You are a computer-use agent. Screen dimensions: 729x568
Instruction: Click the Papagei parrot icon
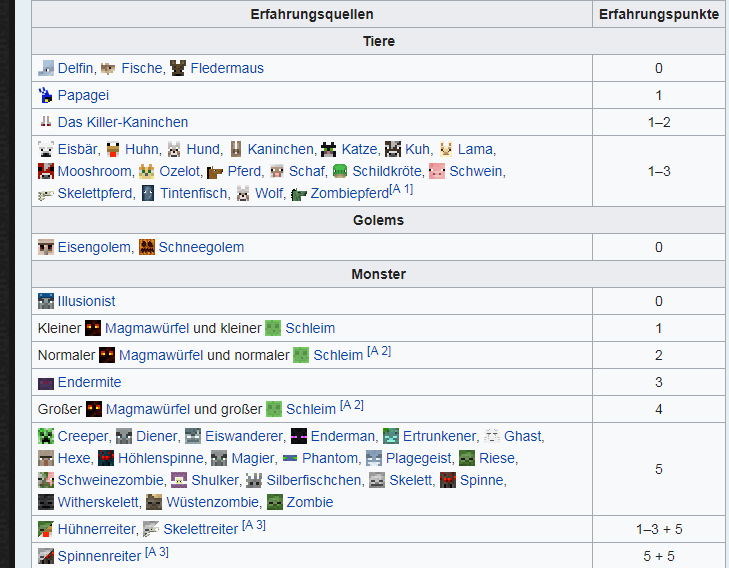click(x=46, y=95)
